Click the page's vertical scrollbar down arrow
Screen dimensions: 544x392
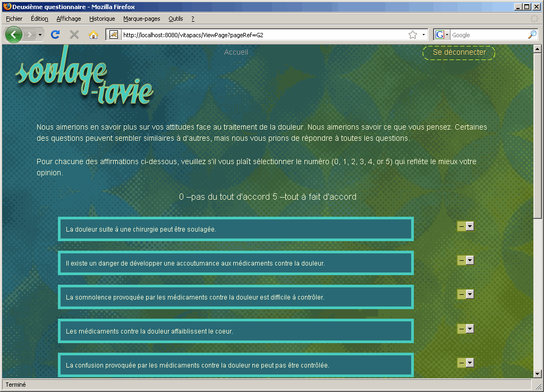coord(537,373)
